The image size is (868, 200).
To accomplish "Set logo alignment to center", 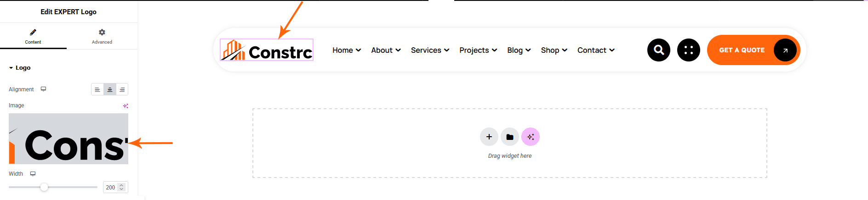I will point(109,89).
